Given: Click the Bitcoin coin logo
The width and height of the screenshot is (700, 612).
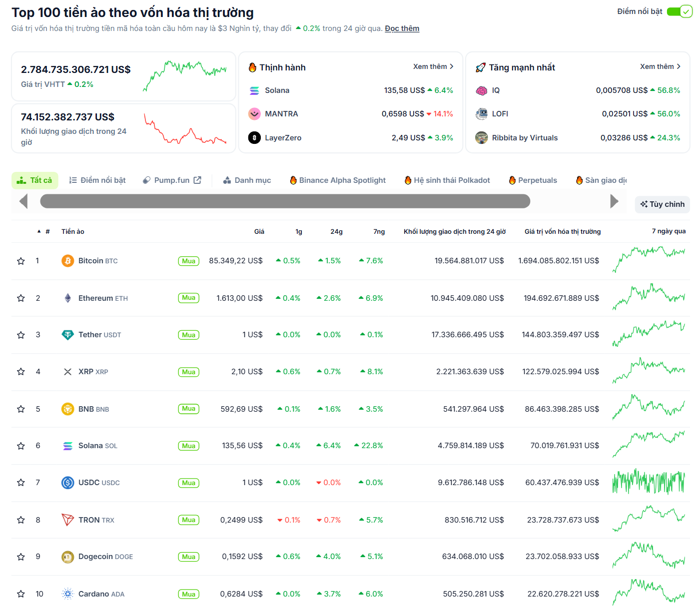Looking at the screenshot, I should (67, 261).
